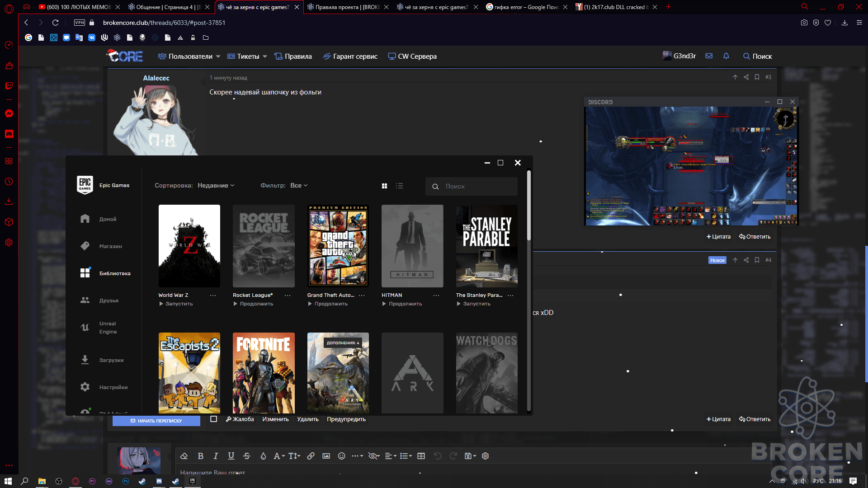
Task: Open Epic Games taskbar icon
Action: [193, 481]
